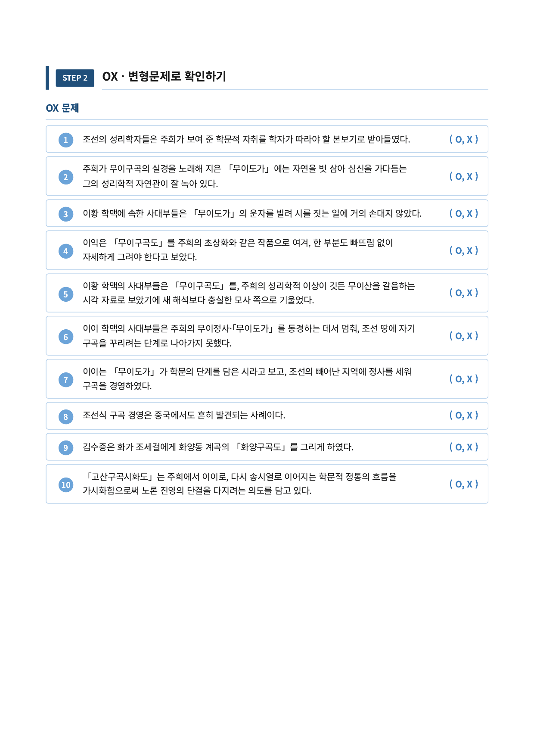Screen dimensions: 534x756
Task: Click the ( O, X ) answer for question 8
Action: tap(464, 415)
